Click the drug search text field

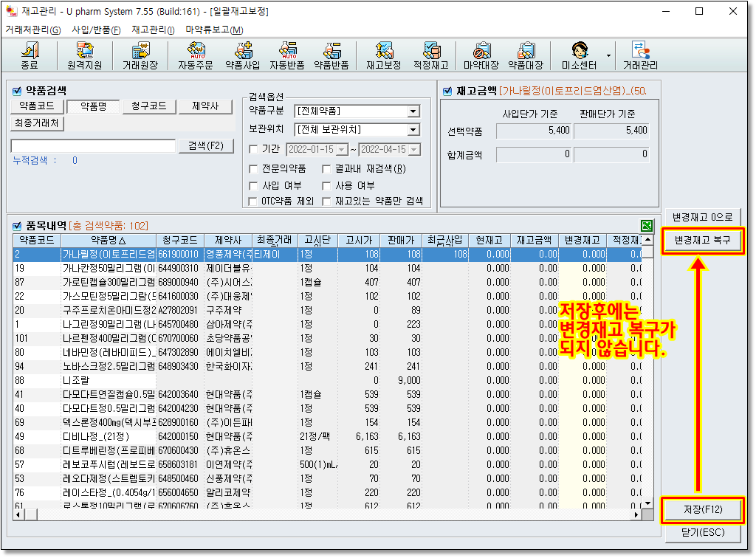coord(93,146)
